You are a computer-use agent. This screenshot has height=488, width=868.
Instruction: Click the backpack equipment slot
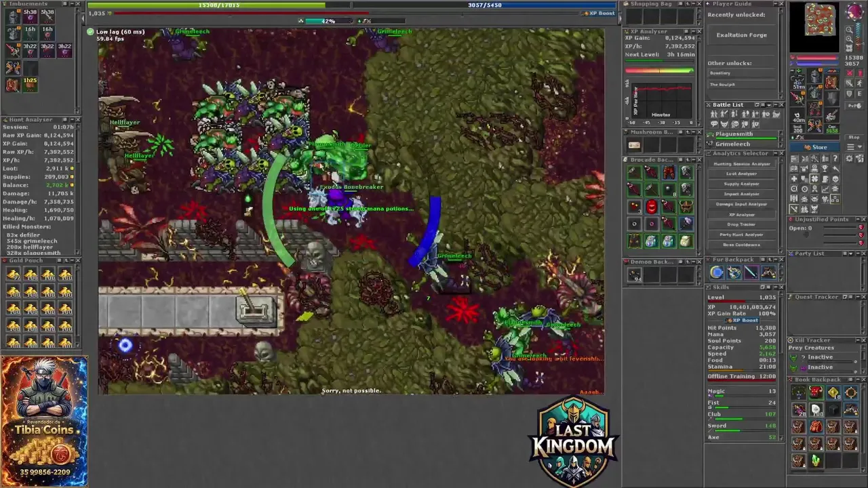(x=831, y=83)
